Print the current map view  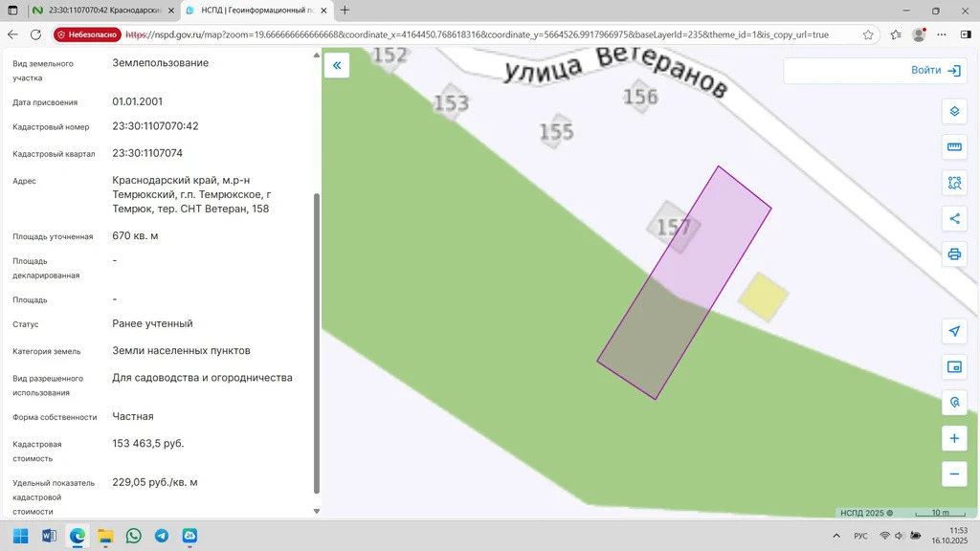[x=953, y=253]
